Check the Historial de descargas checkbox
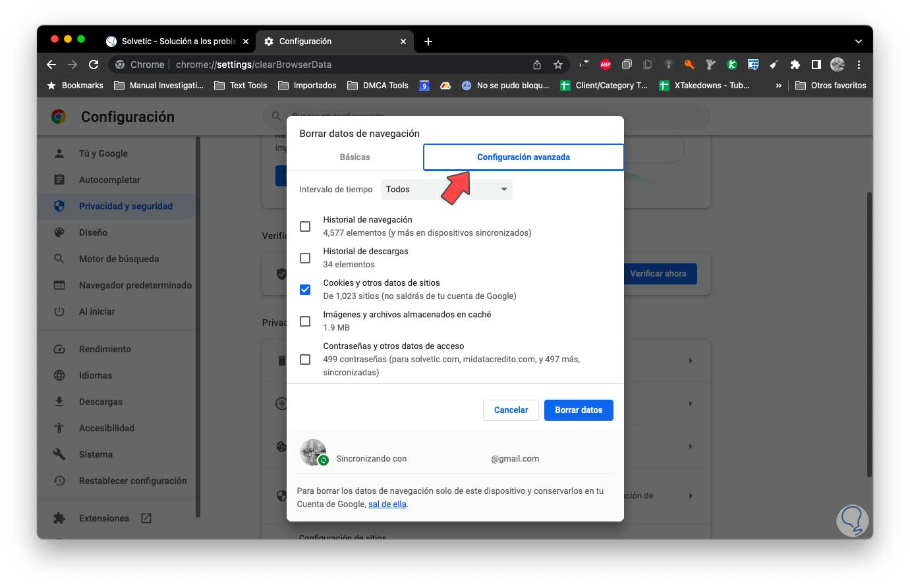This screenshot has width=910, height=588. [305, 258]
